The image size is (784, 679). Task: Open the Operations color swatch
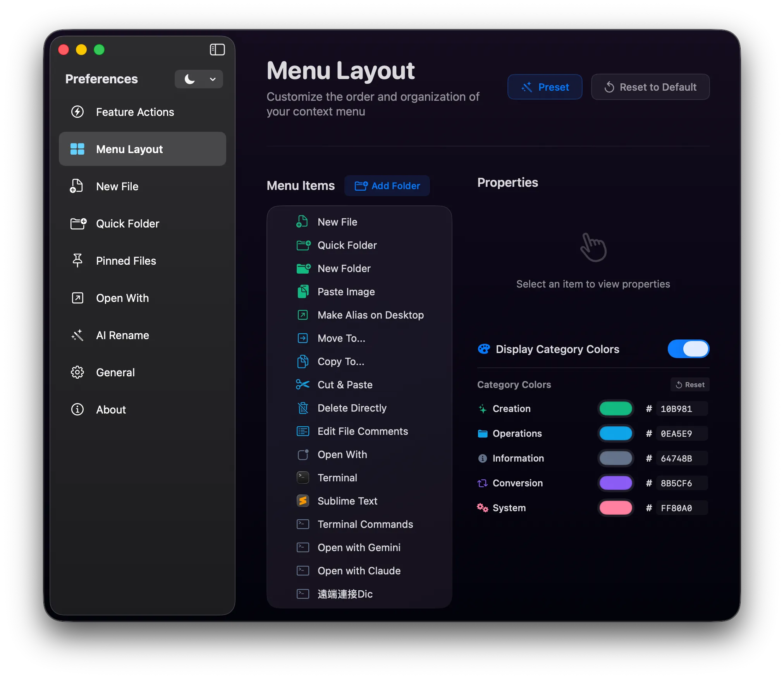(x=616, y=433)
